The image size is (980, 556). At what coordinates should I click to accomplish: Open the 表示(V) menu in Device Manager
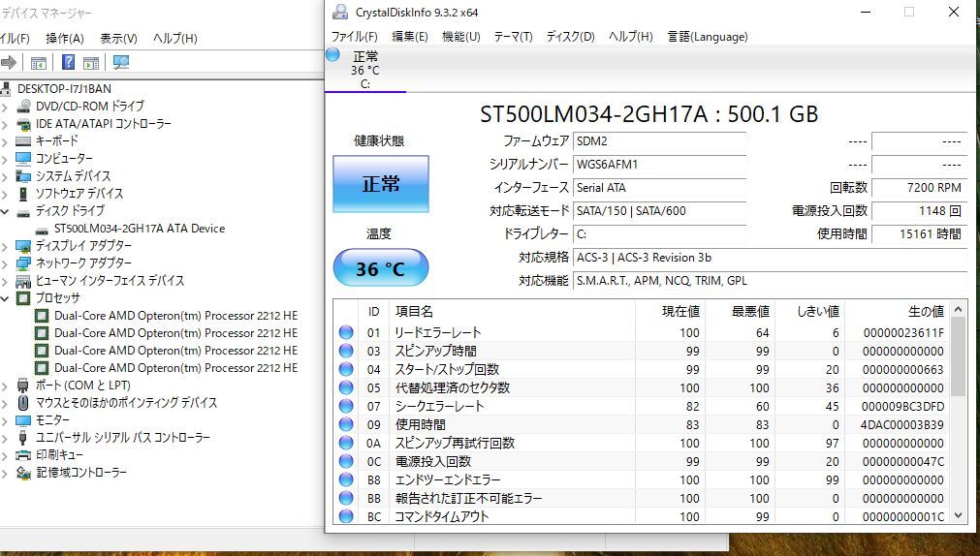click(x=119, y=38)
